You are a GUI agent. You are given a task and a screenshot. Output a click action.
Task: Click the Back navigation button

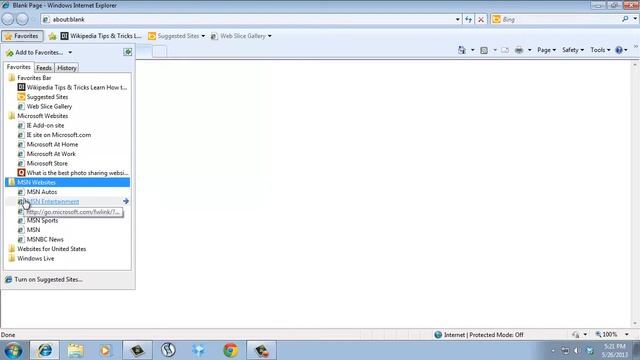pyautogui.click(x=8, y=19)
